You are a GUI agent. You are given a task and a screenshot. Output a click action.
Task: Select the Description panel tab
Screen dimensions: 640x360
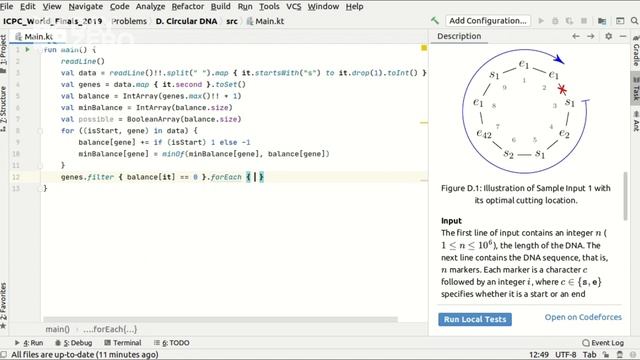(x=459, y=36)
